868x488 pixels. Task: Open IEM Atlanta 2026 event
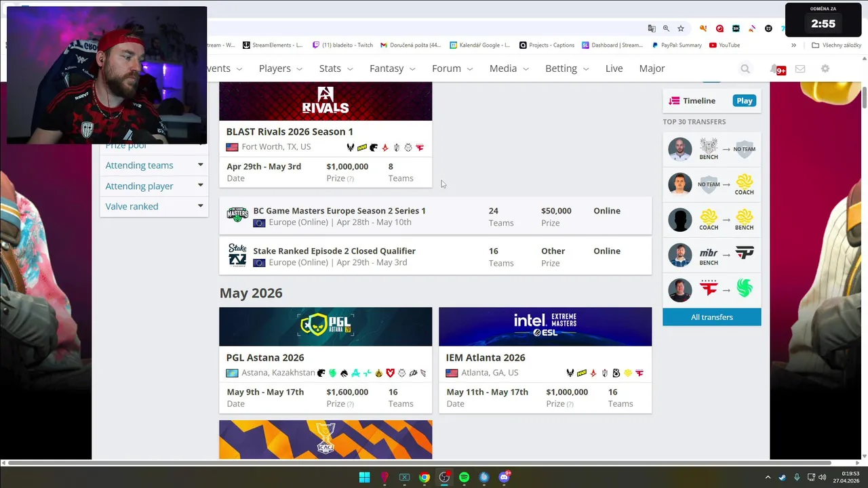486,357
